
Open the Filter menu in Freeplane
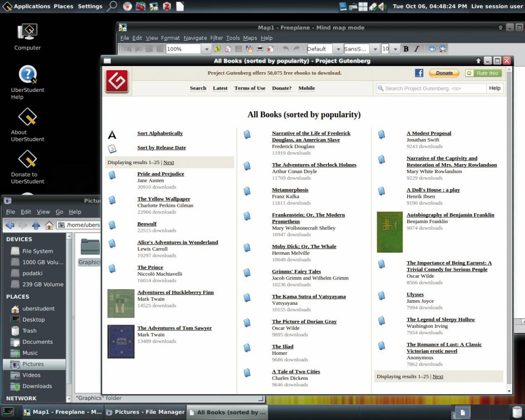[x=217, y=38]
